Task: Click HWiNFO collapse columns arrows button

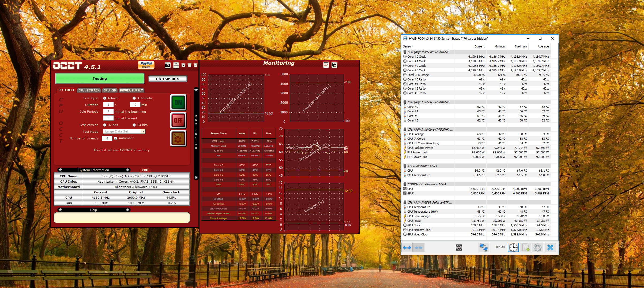Action: [419, 248]
